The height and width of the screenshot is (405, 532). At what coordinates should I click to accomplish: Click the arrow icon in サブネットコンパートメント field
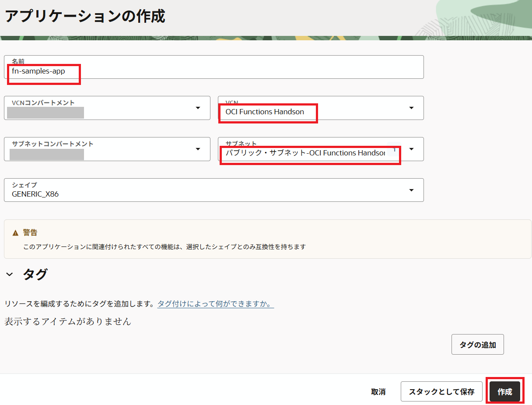click(x=198, y=149)
